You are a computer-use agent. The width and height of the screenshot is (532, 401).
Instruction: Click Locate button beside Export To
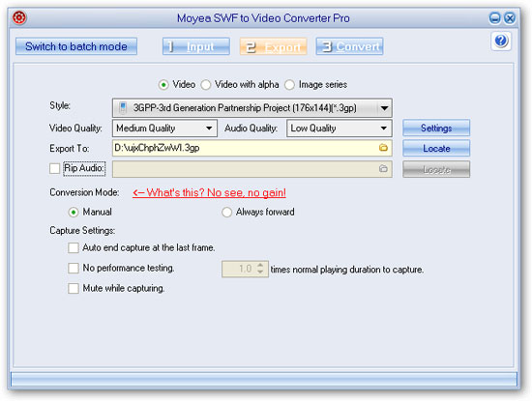click(x=436, y=148)
